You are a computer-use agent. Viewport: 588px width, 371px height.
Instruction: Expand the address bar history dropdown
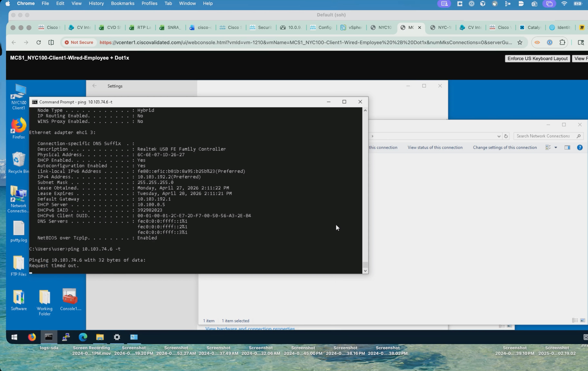tap(499, 136)
